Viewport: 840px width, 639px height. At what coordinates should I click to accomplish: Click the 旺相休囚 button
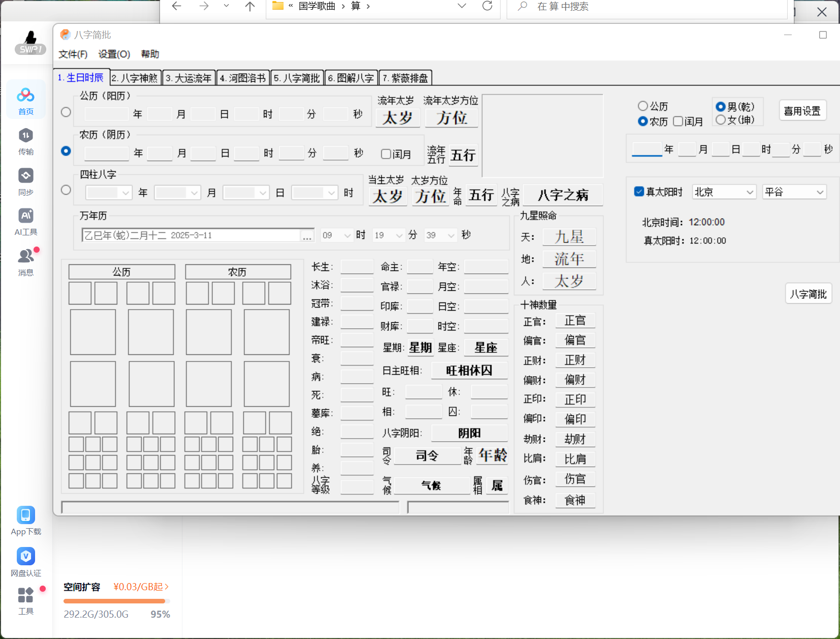tap(469, 371)
